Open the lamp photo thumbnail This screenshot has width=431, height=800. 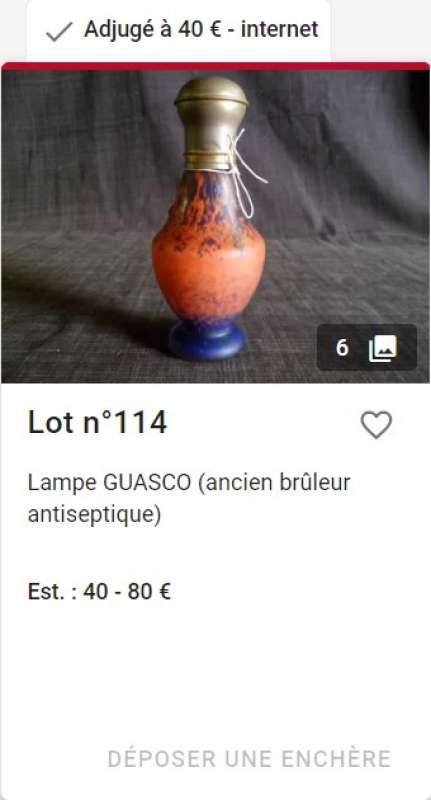pos(215,227)
